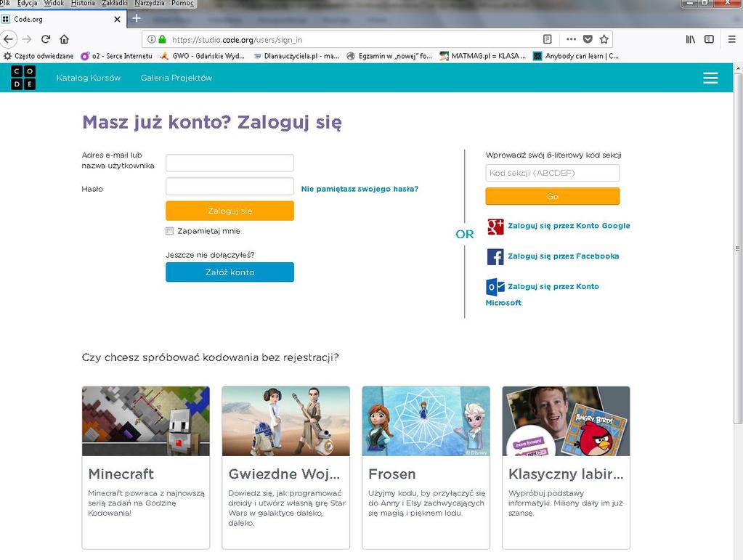Open the Frozen tutorial thumbnail
This screenshot has height=560, width=743.
point(426,421)
